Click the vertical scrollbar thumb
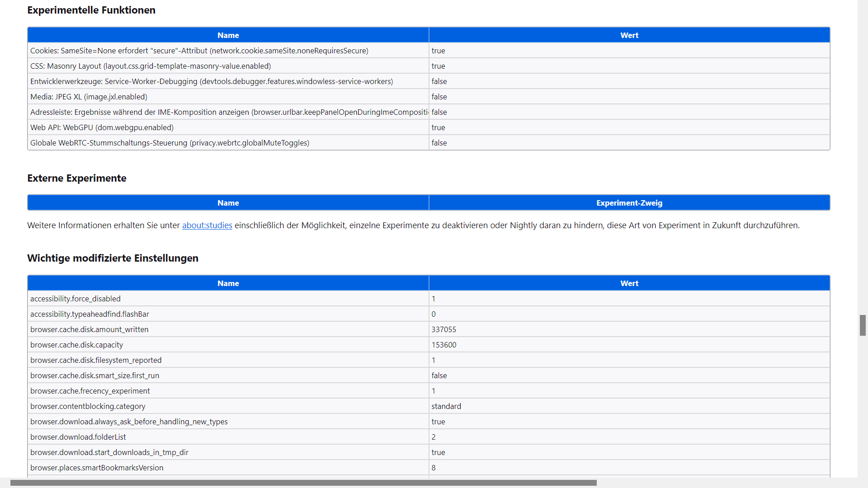This screenshot has width=868, height=488. pyautogui.click(x=863, y=325)
